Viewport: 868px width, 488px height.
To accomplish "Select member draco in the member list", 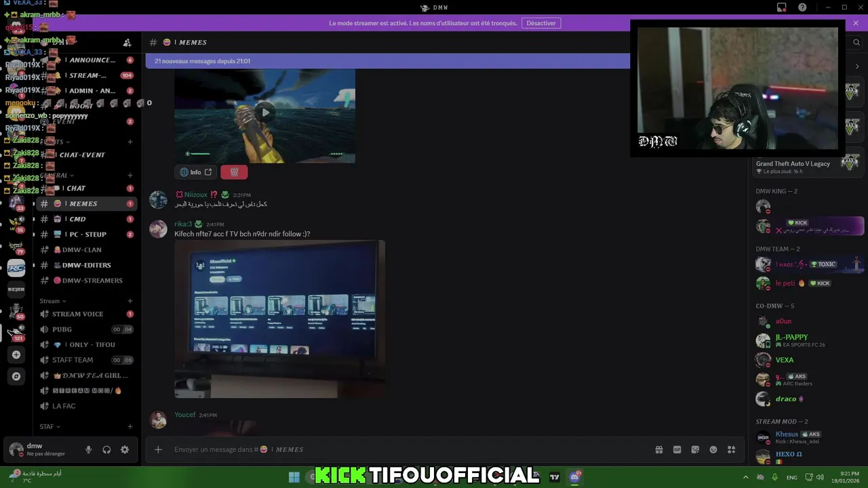I will (808, 399).
